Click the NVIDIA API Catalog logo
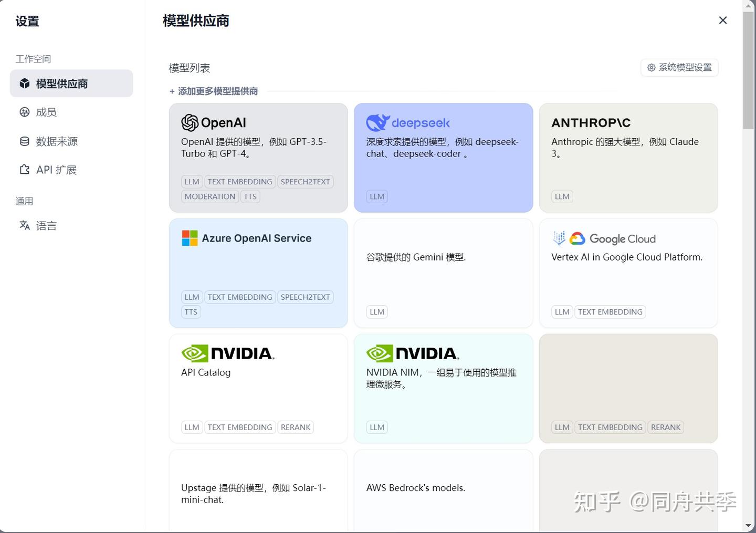The image size is (756, 533). 227,353
